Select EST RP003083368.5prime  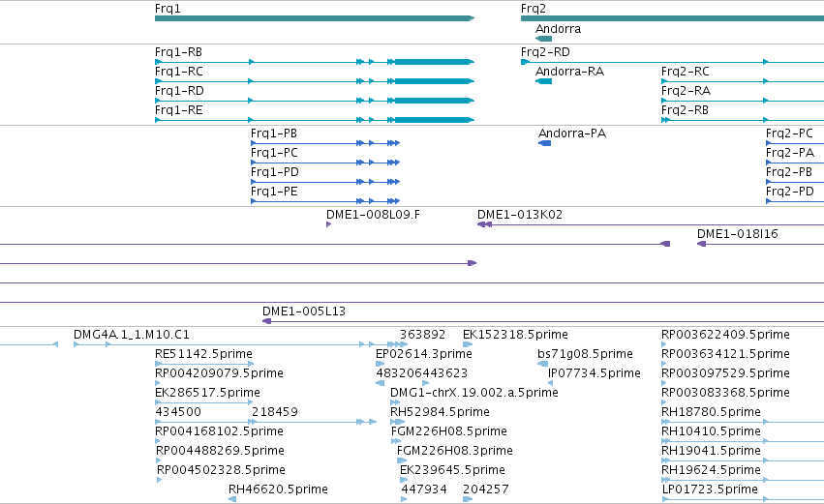[x=726, y=393]
